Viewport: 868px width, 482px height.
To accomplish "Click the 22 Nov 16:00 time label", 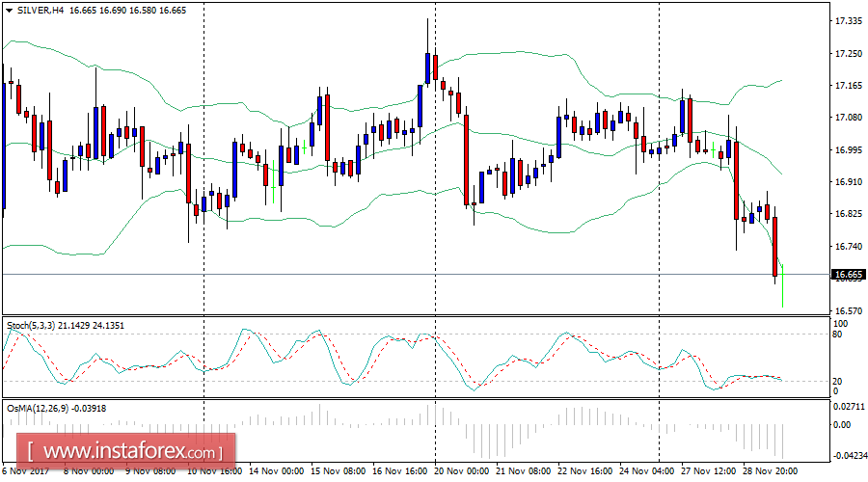I will click(584, 471).
